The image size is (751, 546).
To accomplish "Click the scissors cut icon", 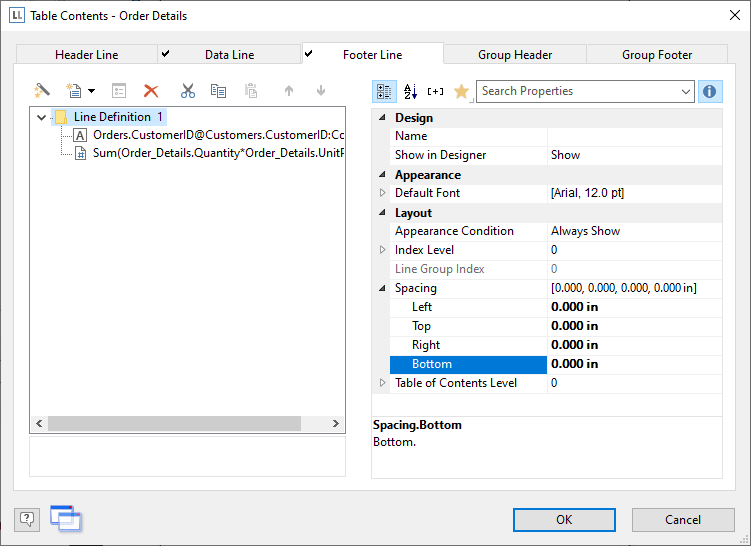I will [188, 91].
